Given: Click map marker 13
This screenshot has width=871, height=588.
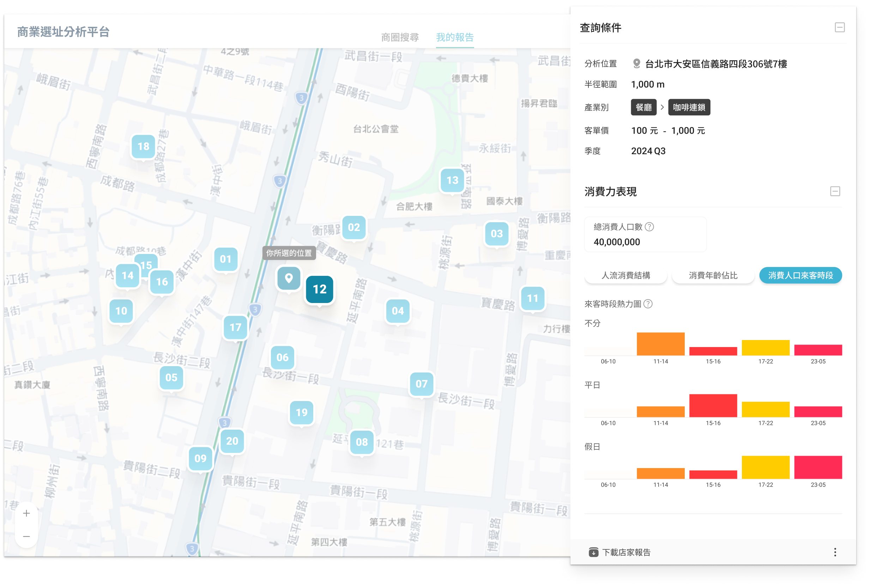Looking at the screenshot, I should tap(452, 180).
